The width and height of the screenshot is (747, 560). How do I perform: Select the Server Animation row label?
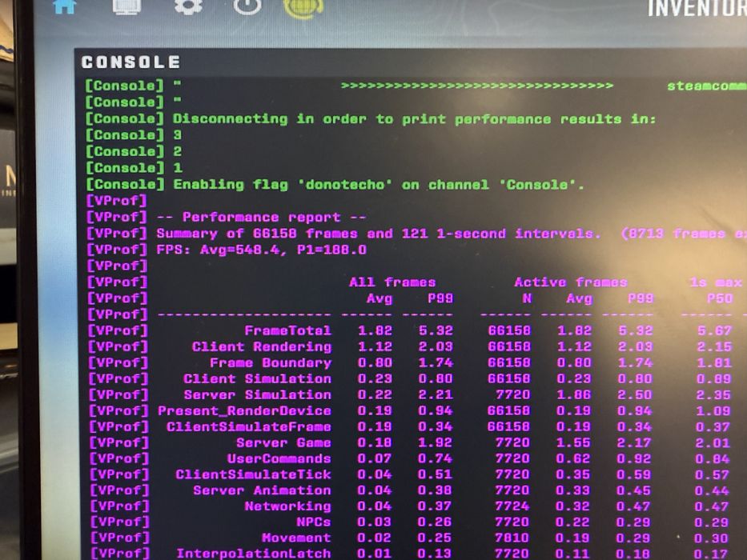tap(262, 490)
